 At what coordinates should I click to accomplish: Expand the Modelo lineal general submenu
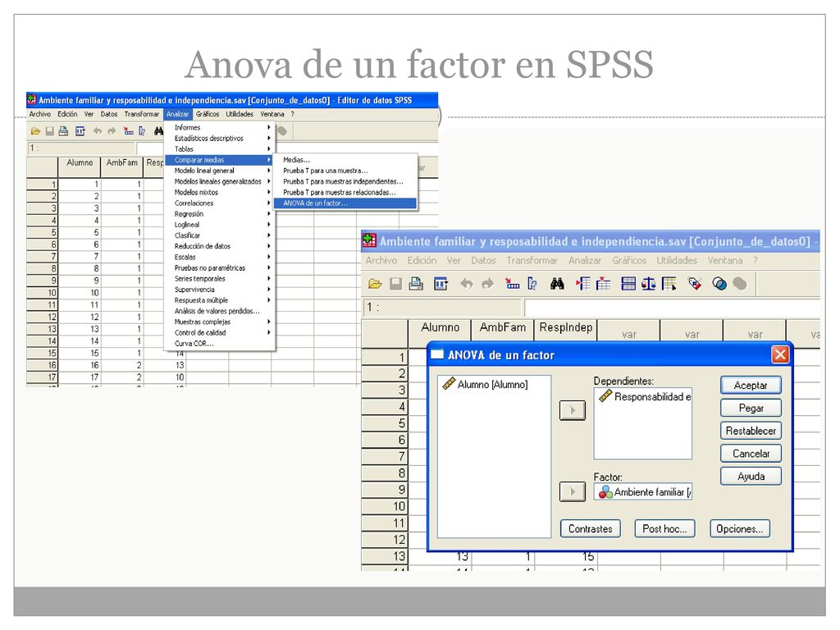[x=220, y=171]
